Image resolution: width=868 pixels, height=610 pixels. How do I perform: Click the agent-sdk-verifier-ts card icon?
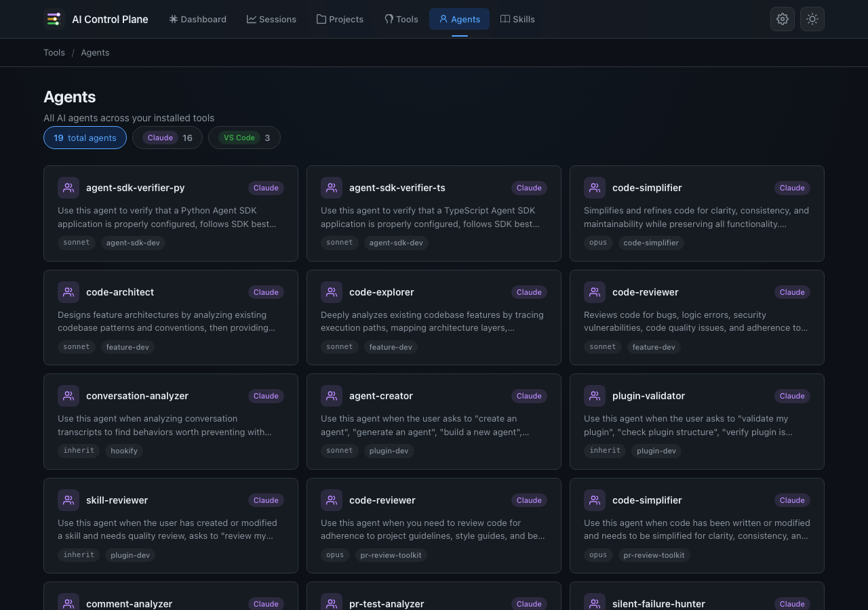coord(332,188)
